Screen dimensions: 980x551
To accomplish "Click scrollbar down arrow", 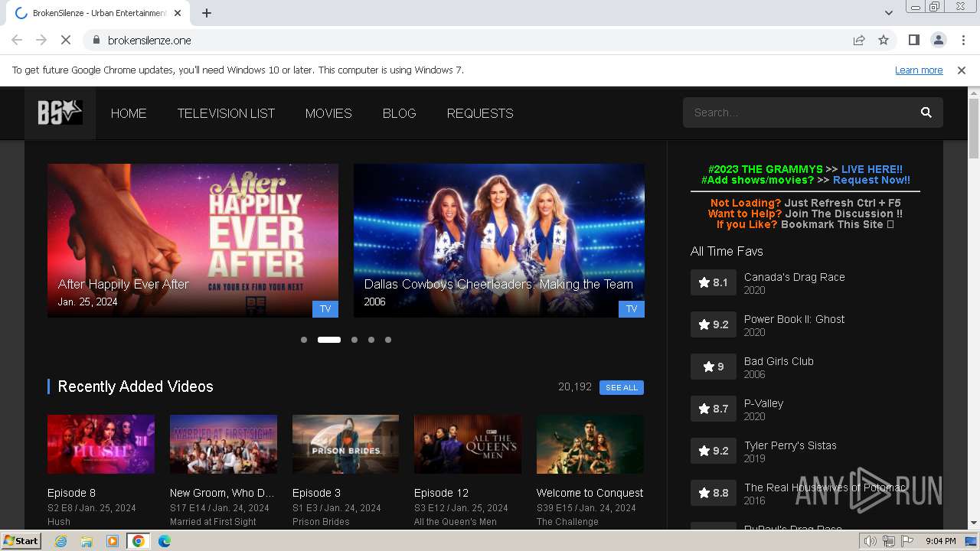I will [x=974, y=523].
